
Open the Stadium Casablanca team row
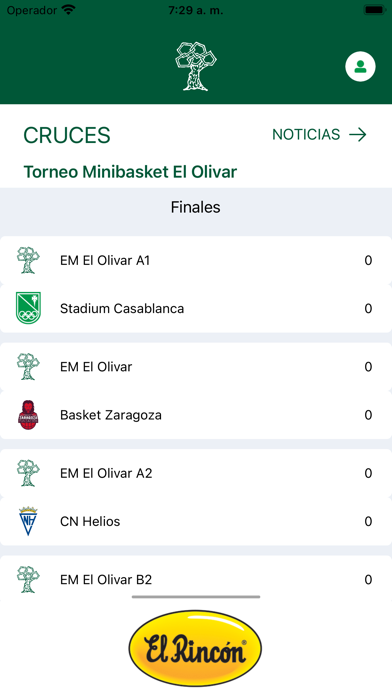pyautogui.click(x=196, y=308)
